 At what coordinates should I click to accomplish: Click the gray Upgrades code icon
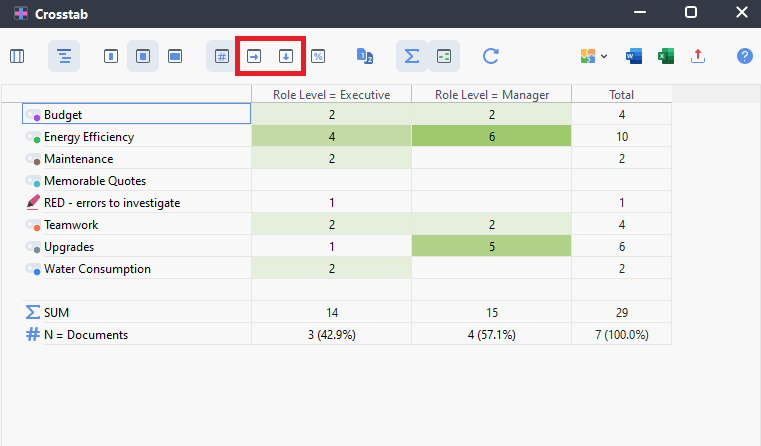[33, 248]
